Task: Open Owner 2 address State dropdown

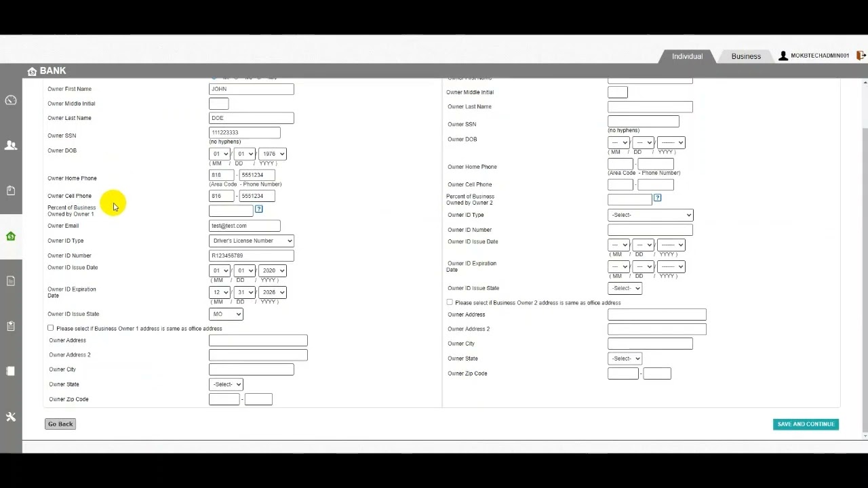Action: 625,359
